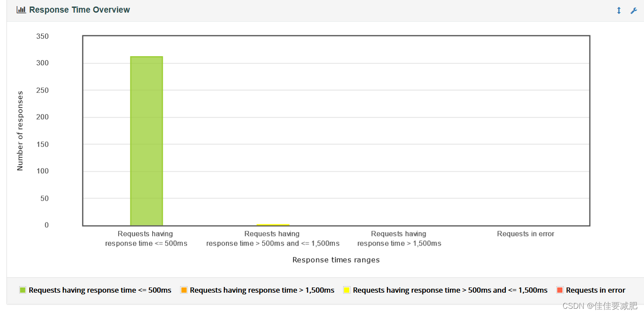Toggle red legend swatch for Requests in error
Viewport: 644px width, 314px height.
click(x=560, y=290)
